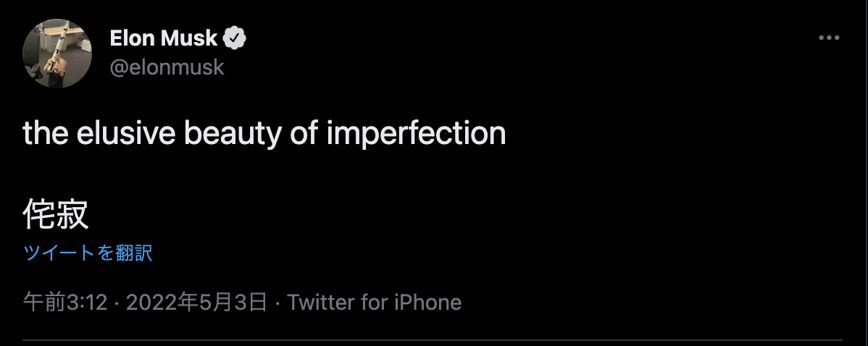
Task: Click the "Twitter for iPhone" source label
Action: pyautogui.click(x=374, y=302)
